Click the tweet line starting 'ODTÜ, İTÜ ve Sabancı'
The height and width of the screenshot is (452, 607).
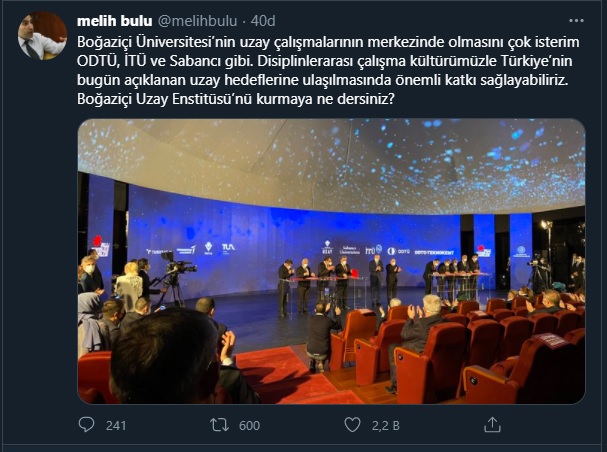point(324,61)
